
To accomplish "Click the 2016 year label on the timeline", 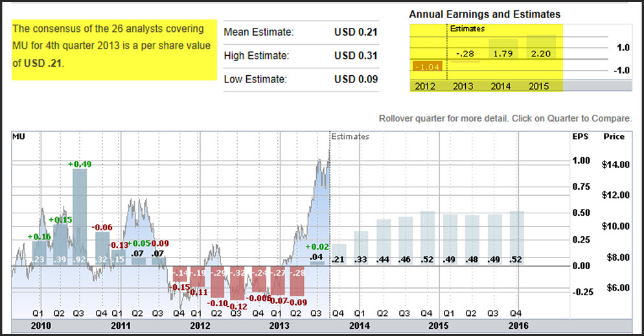I will coord(518,325).
